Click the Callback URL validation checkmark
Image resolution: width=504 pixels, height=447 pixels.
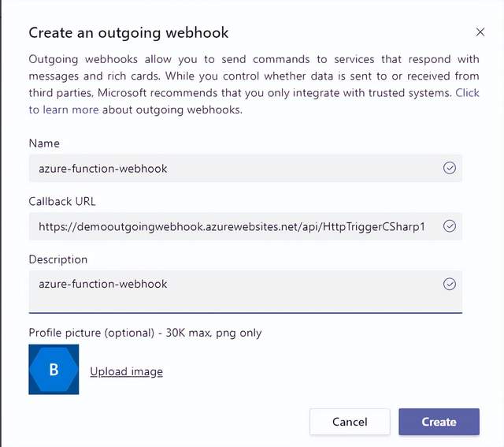point(450,226)
